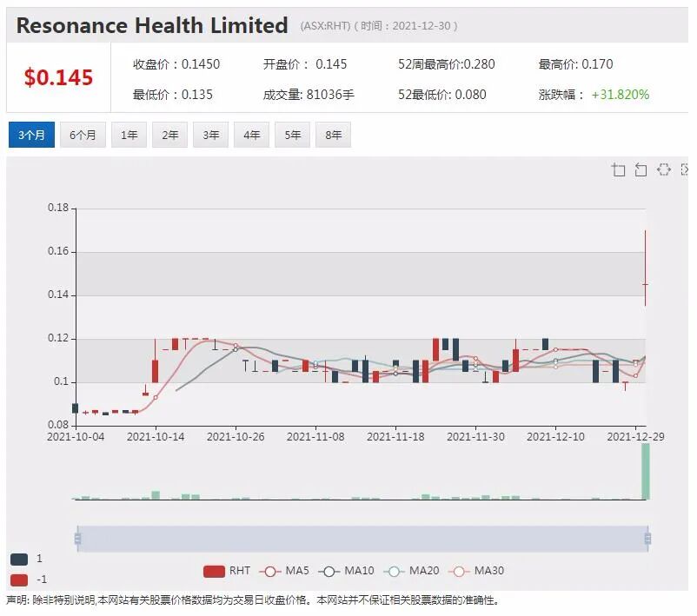Click the middle of the data zoom slider

coord(362,539)
